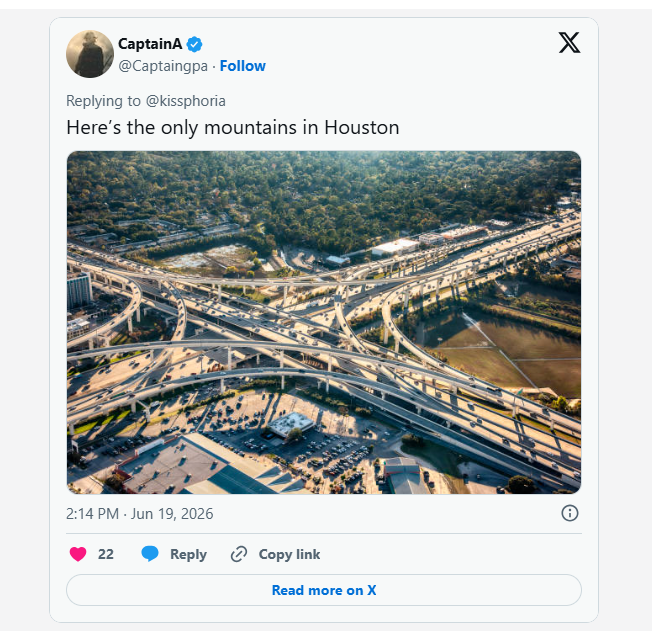
Task: Open the Houston highway interchange photo
Action: coord(324,322)
